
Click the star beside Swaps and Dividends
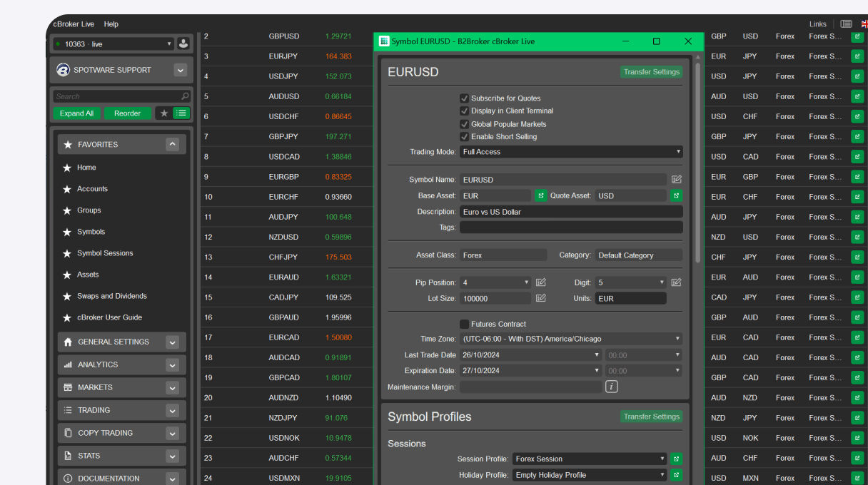(67, 296)
